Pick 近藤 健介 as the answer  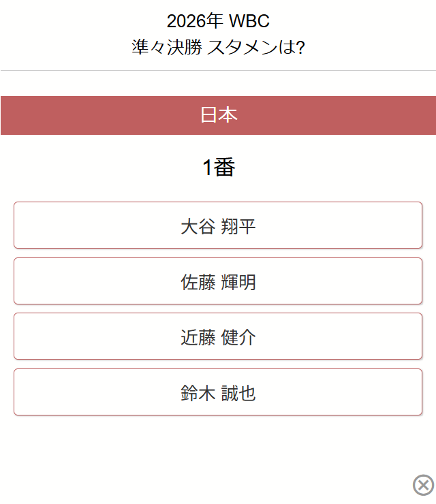[x=218, y=336]
